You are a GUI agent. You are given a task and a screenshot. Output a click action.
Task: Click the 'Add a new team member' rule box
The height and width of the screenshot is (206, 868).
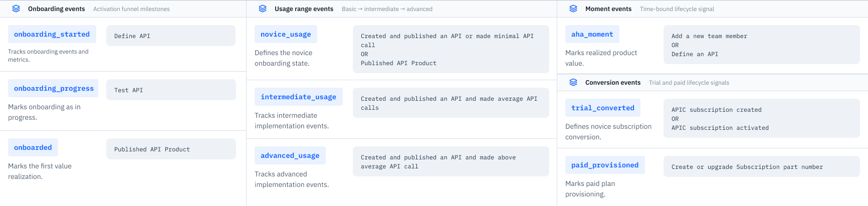pyautogui.click(x=762, y=45)
